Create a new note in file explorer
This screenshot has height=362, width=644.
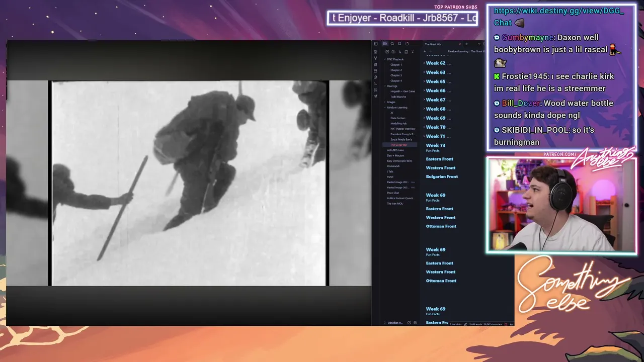point(387,52)
